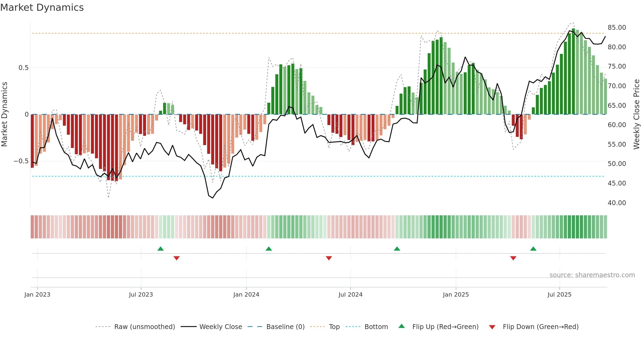Screen dimensions: 644x362
Task: Click the green Flip Up triangle in legend
Action: [402, 326]
